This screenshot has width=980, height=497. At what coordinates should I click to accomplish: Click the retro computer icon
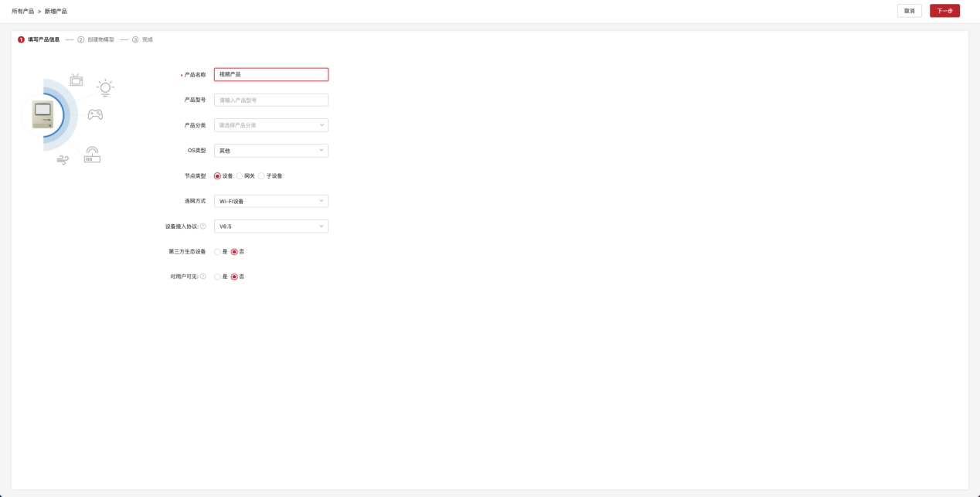tap(43, 115)
